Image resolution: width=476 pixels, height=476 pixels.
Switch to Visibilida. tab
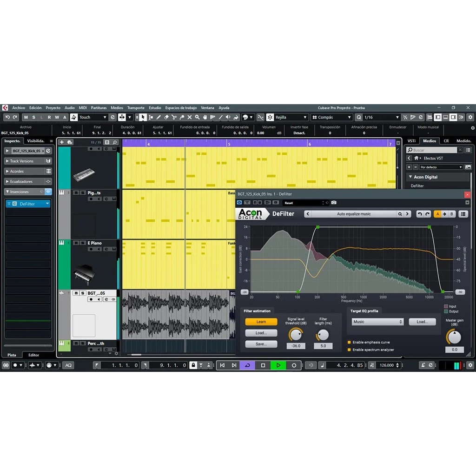click(x=35, y=141)
